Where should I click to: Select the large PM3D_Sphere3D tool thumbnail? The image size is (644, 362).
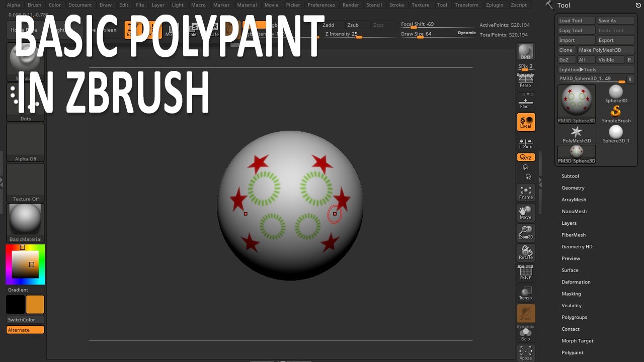click(x=577, y=104)
